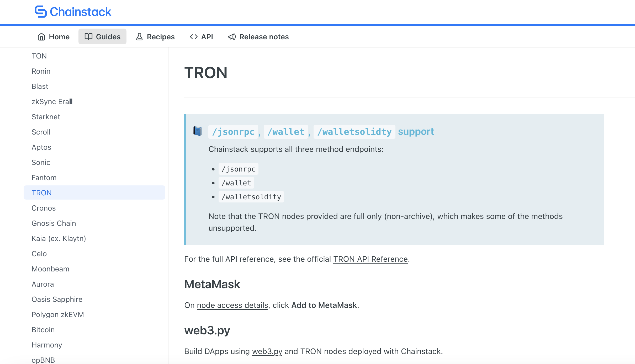
Task: Click the Bitcoin sidebar entry
Action: click(x=43, y=330)
